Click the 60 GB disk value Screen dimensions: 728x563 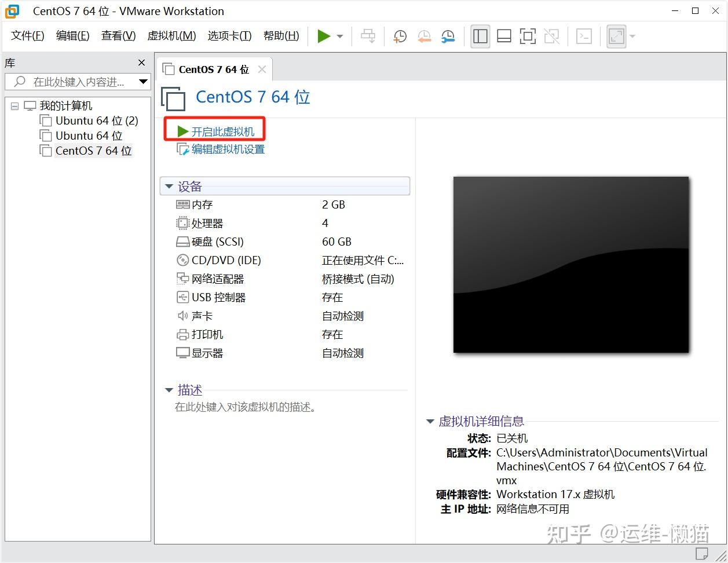tap(337, 242)
